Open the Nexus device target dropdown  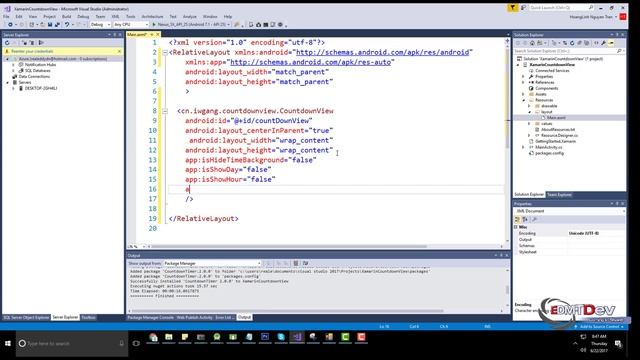[x=193, y=24]
